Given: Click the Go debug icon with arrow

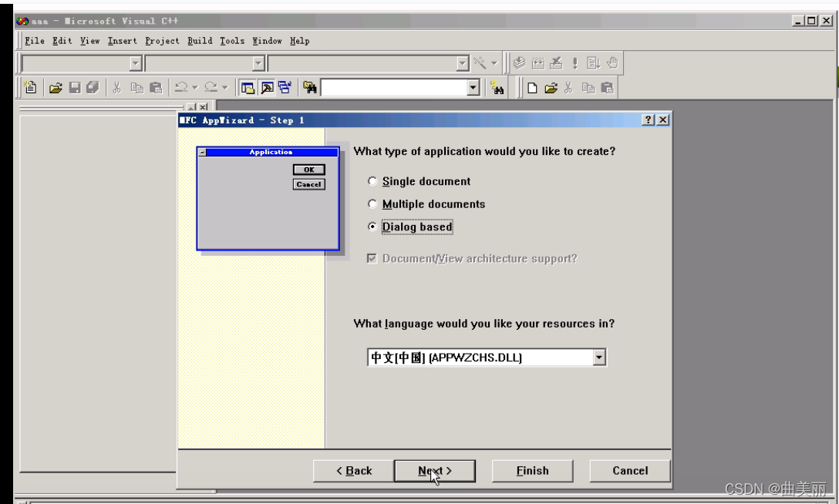Looking at the screenshot, I should (x=593, y=63).
